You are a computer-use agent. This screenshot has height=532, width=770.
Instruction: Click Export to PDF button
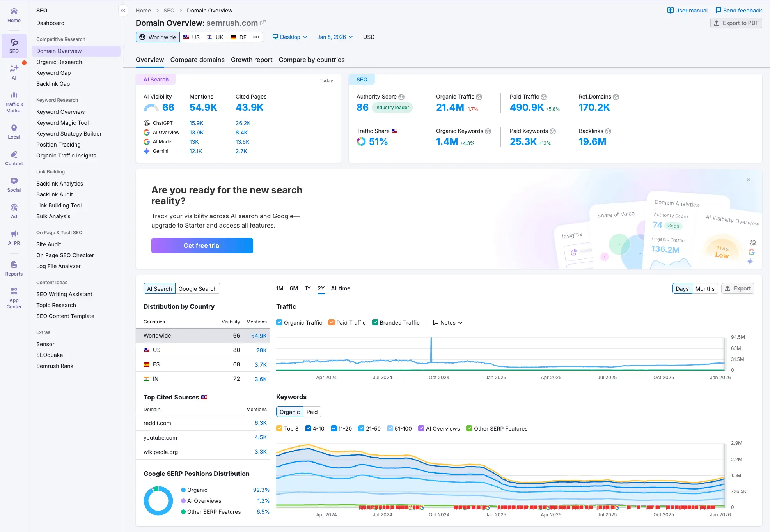736,23
